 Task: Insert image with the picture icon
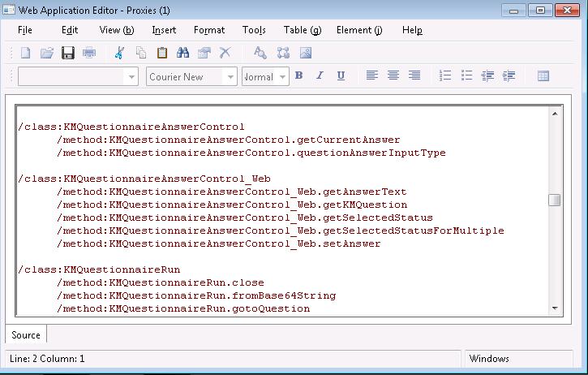(x=306, y=53)
